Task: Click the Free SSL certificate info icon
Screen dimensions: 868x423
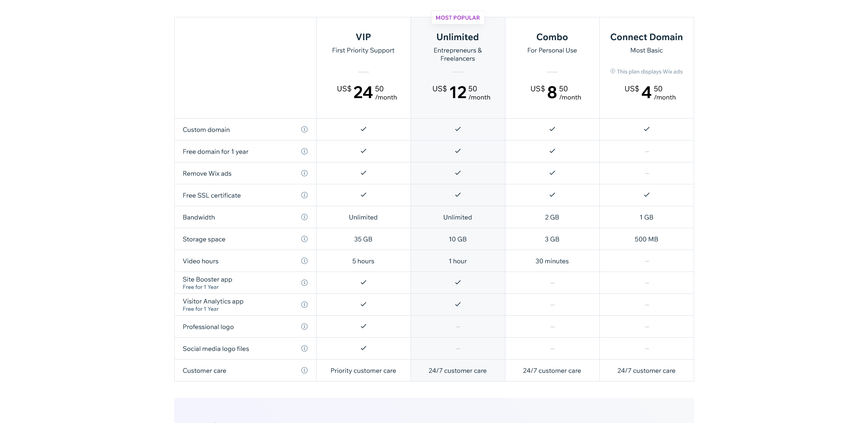Action: coord(304,195)
